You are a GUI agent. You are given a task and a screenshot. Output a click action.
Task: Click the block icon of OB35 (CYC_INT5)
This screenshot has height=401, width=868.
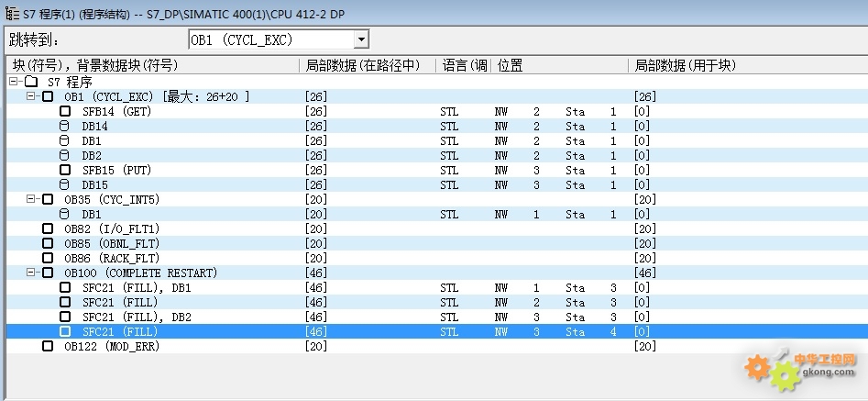[x=49, y=199]
